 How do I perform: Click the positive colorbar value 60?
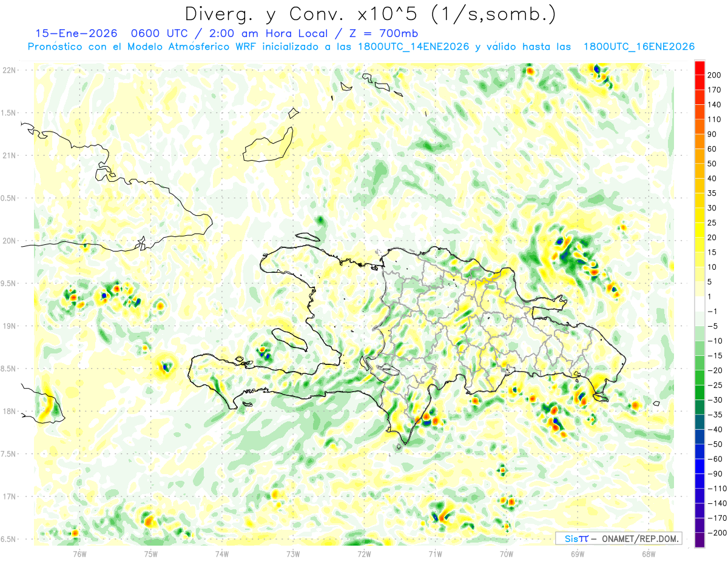(x=712, y=149)
